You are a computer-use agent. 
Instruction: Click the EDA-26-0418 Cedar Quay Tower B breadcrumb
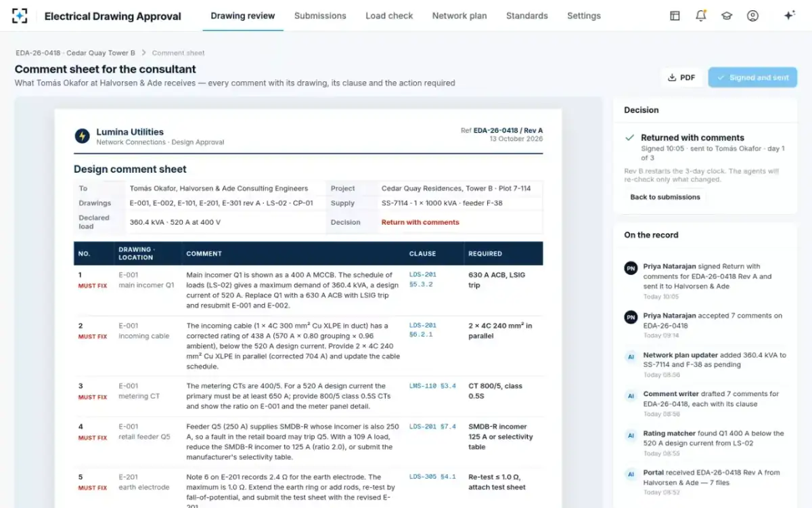pos(76,53)
